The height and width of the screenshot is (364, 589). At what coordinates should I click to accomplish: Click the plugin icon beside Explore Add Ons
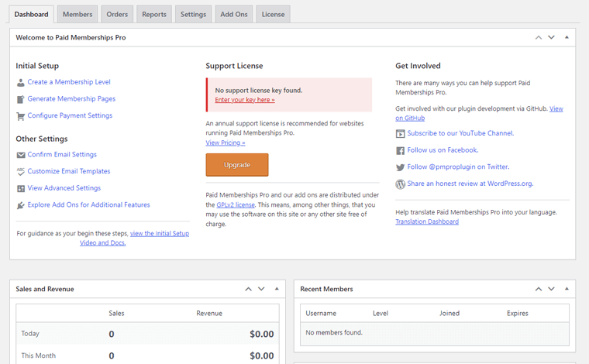coord(21,205)
